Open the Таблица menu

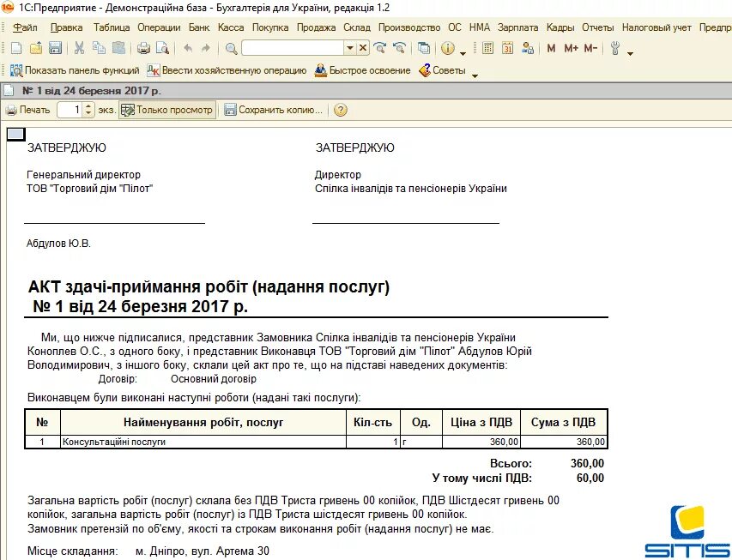112,27
